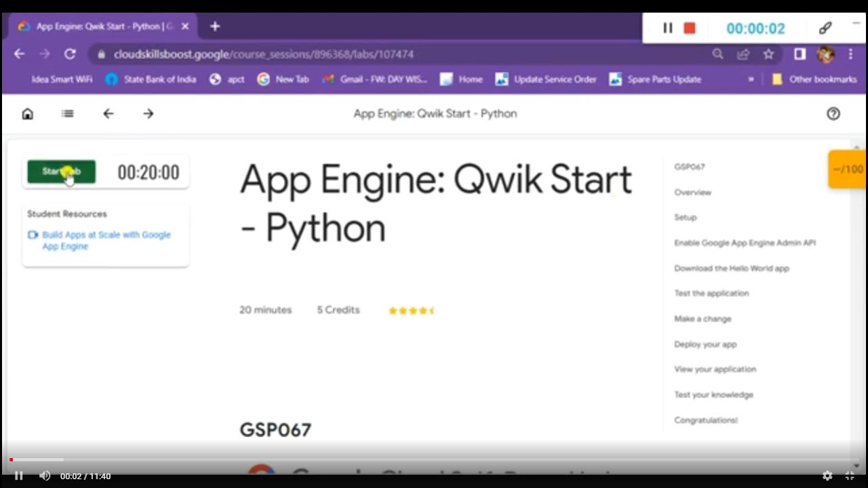Viewport: 868px width, 488px height.
Task: Bookmark this page with the star icon
Action: pos(768,54)
